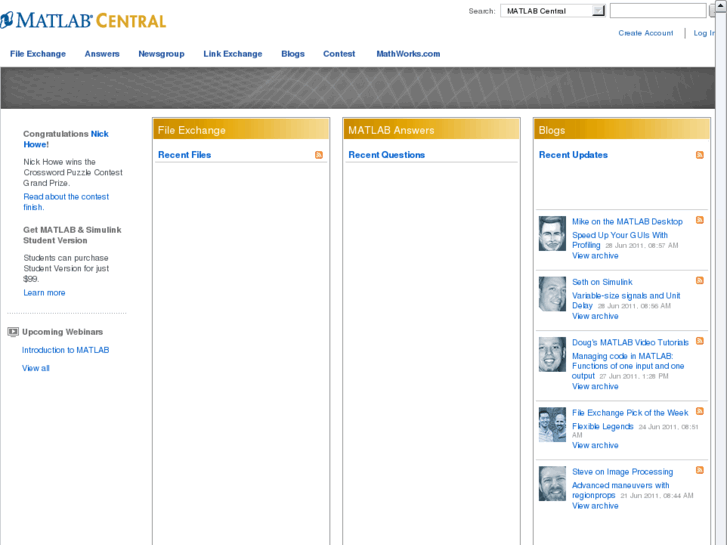
Task: Open Speed Up Your GUIs With Profiling post
Action: [620, 240]
